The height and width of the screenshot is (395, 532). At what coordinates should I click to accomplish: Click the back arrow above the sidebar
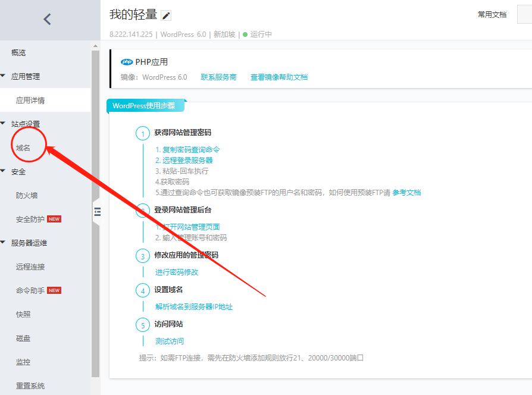pos(48,18)
